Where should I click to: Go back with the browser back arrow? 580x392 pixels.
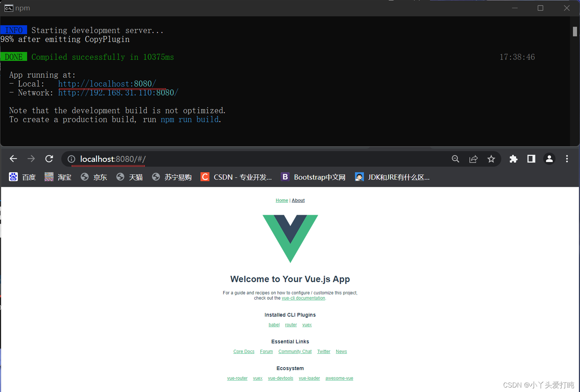tap(13, 159)
